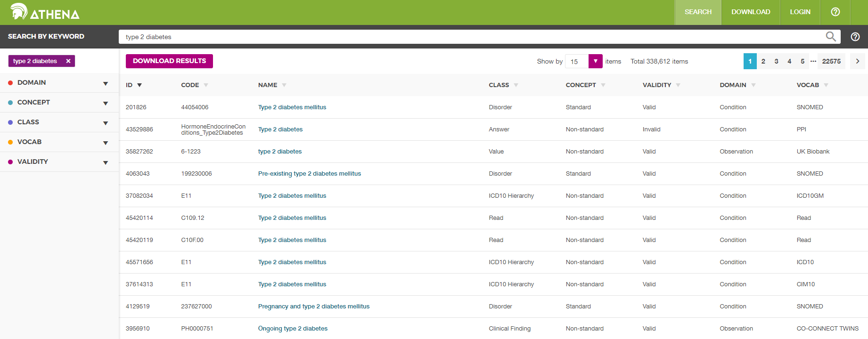
Task: Go to next page arrow
Action: tap(857, 61)
